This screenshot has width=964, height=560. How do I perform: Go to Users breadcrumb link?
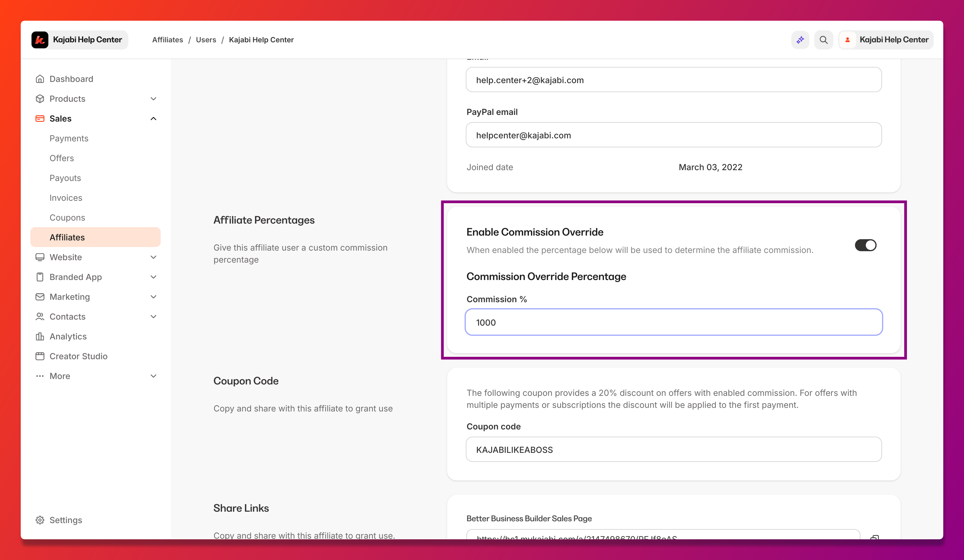[x=206, y=40]
